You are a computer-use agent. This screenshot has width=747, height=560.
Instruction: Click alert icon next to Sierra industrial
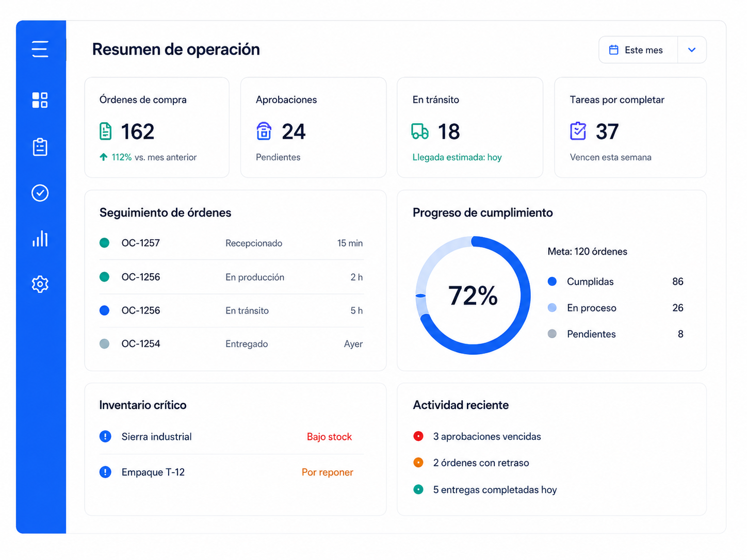[105, 437]
